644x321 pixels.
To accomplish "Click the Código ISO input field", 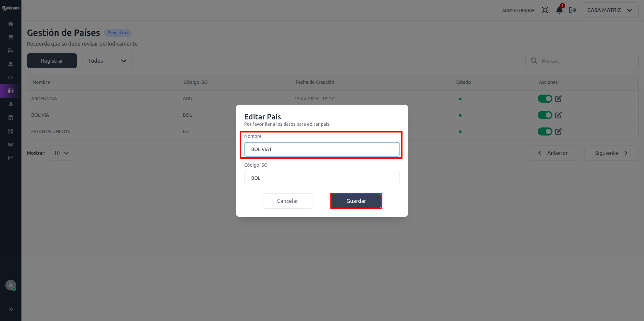I will [x=322, y=178].
